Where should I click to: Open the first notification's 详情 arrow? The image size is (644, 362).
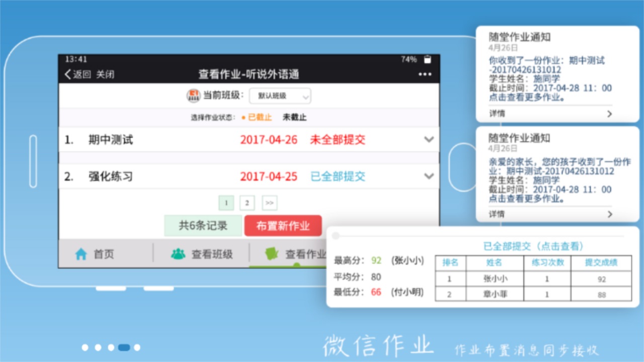[x=609, y=114]
